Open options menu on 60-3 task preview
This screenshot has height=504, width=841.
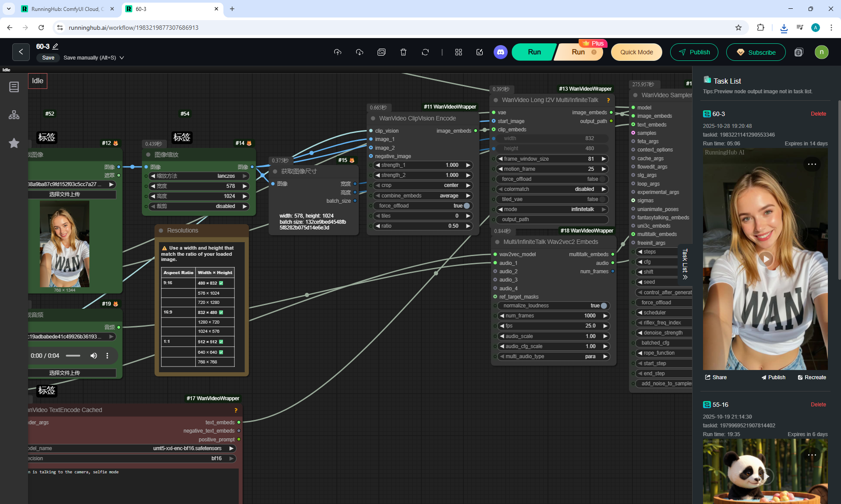(x=812, y=164)
